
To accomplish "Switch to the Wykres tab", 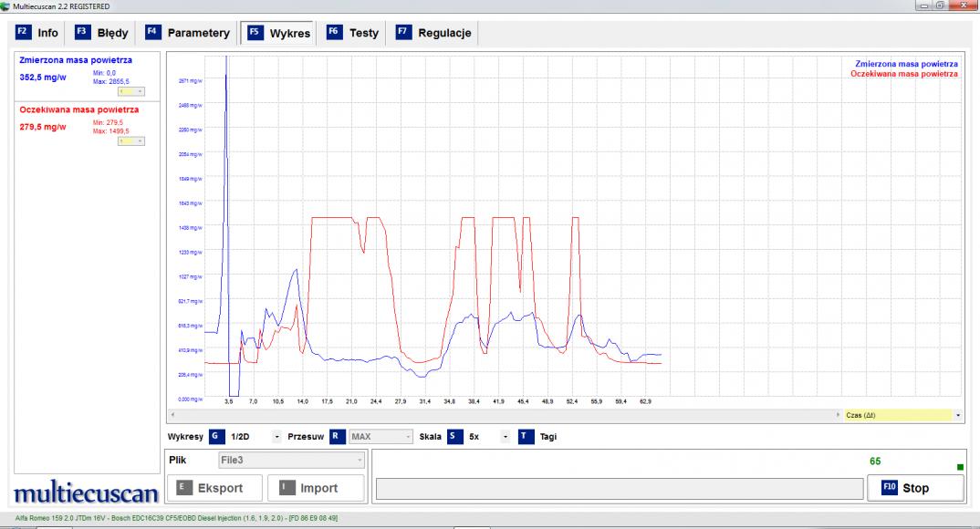I will point(278,33).
